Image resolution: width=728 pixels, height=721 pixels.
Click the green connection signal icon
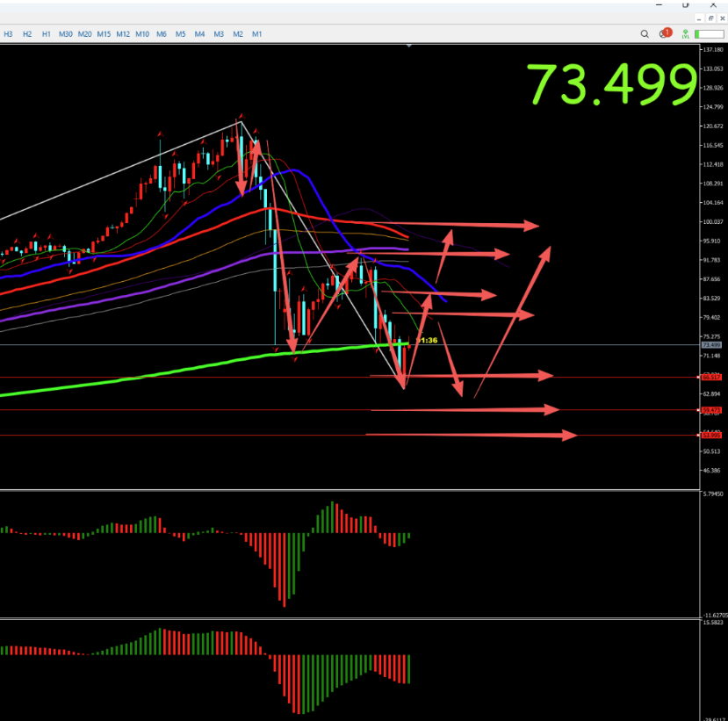click(684, 34)
